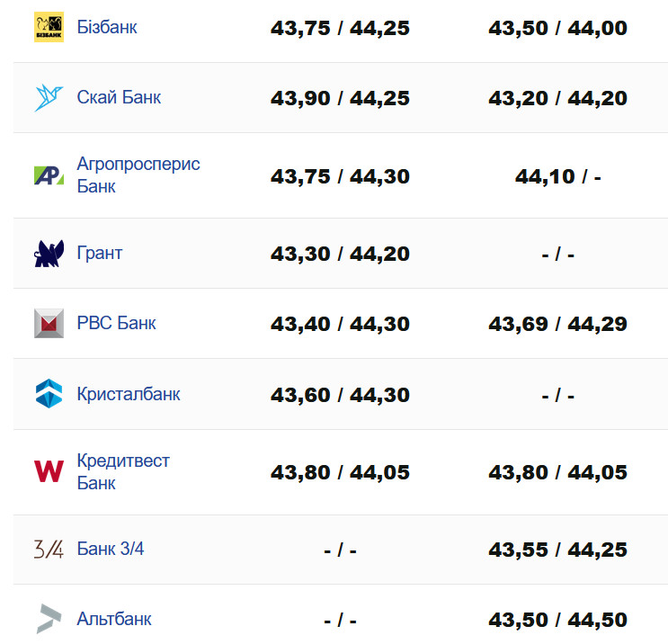
Task: Open the РВС Банк page link
Action: pos(117,323)
